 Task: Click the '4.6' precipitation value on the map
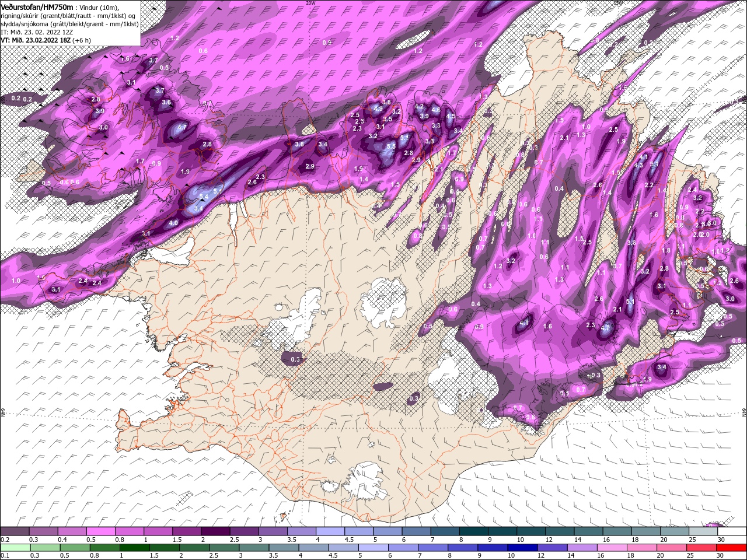(435, 110)
